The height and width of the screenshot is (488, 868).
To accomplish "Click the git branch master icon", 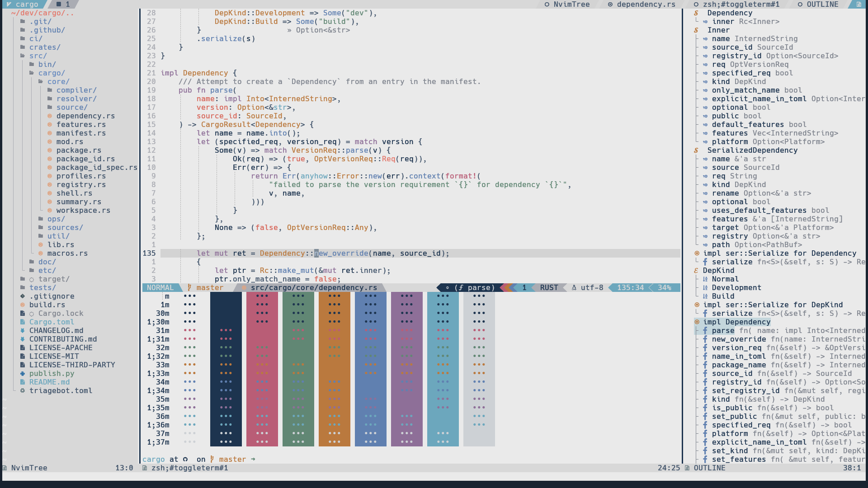I will click(194, 288).
